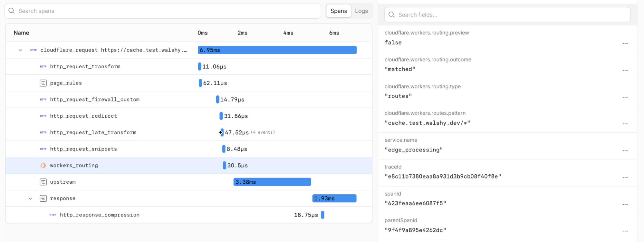Image resolution: width=644 pixels, height=242 pixels.
Task: Focus the Search fields input field
Action: (507, 15)
